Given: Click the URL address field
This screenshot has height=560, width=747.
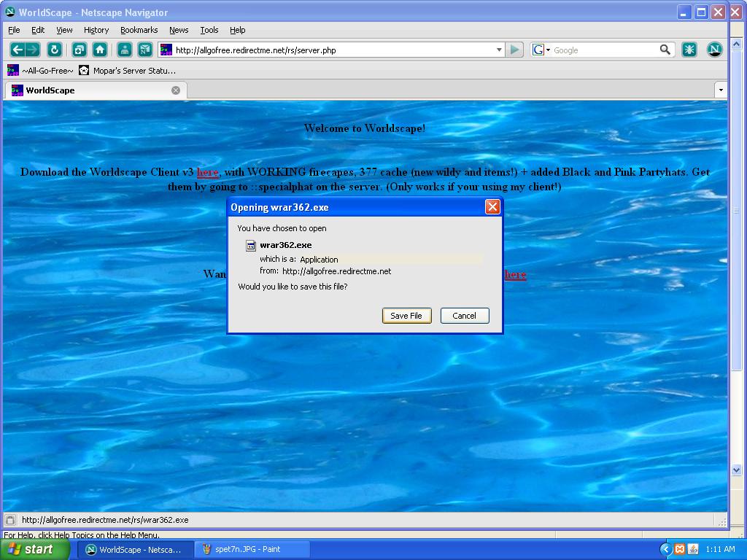Looking at the screenshot, I should (x=333, y=50).
